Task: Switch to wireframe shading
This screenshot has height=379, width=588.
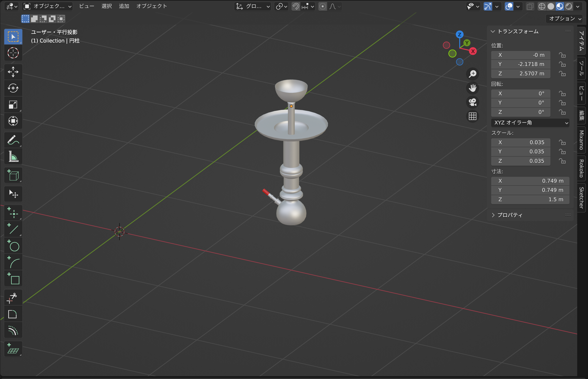Action: tap(542, 6)
